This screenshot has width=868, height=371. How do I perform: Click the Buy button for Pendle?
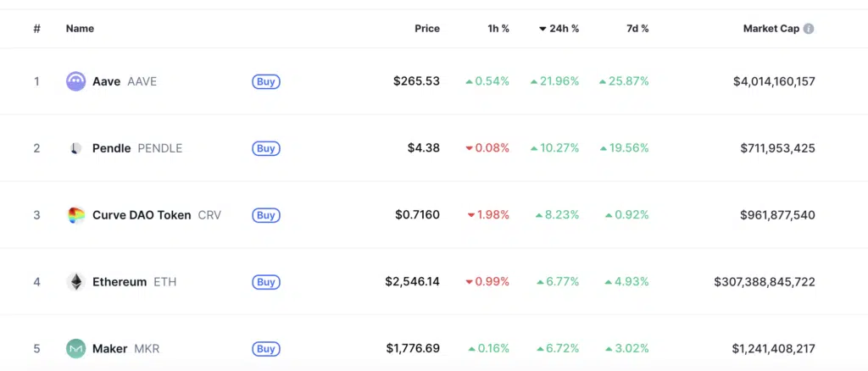point(266,149)
